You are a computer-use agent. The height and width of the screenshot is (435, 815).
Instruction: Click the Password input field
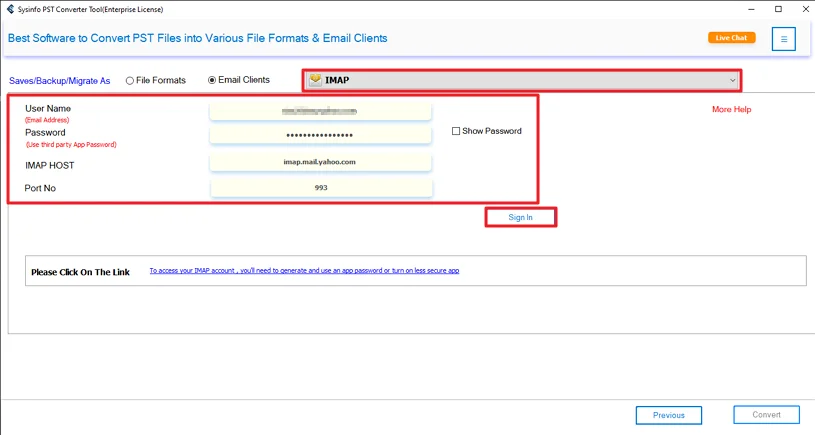tap(320, 135)
